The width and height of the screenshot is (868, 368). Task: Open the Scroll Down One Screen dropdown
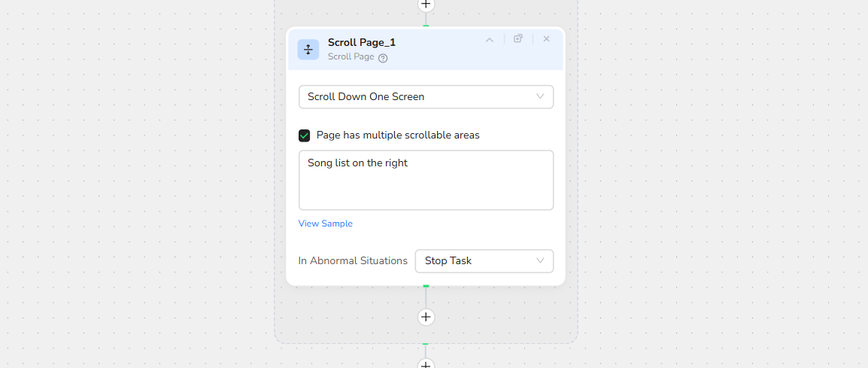tap(426, 97)
